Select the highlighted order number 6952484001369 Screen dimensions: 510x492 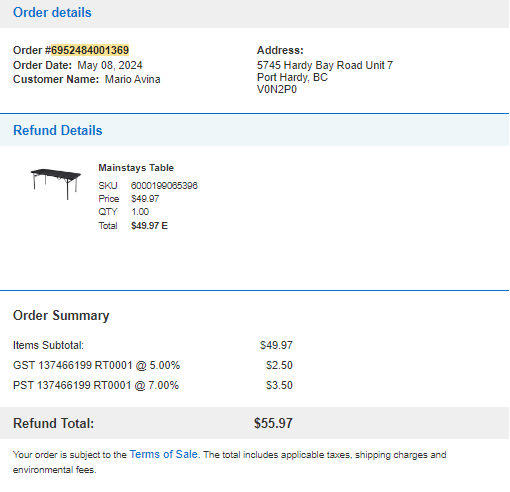click(x=90, y=50)
